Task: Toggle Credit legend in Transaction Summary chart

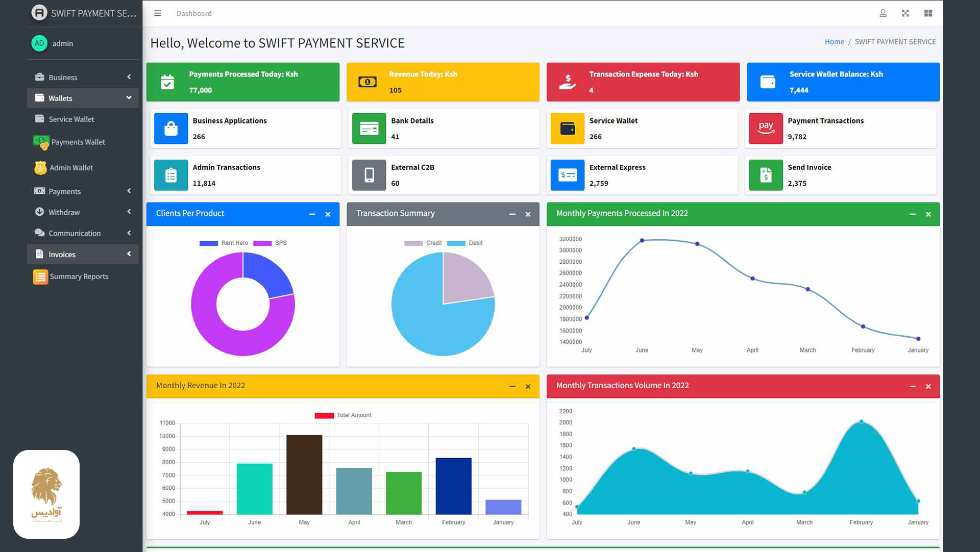Action: [x=423, y=243]
